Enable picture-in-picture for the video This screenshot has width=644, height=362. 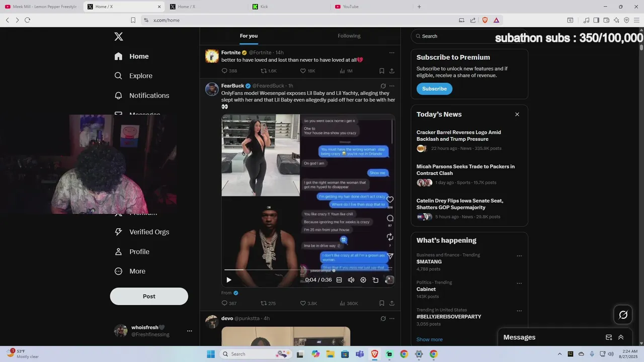(375, 280)
